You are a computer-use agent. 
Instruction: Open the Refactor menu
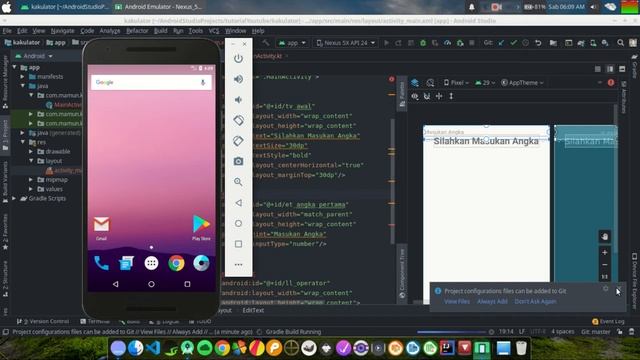tap(137, 31)
